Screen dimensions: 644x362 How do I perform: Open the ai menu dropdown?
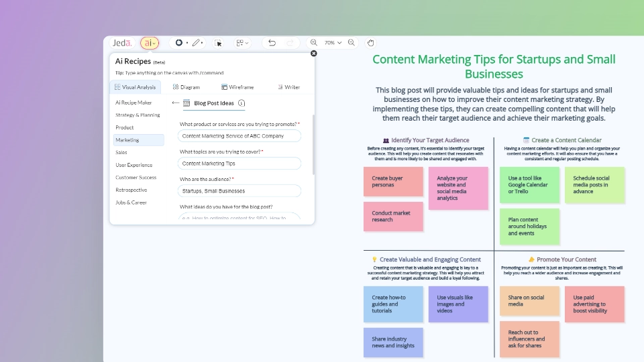point(150,43)
